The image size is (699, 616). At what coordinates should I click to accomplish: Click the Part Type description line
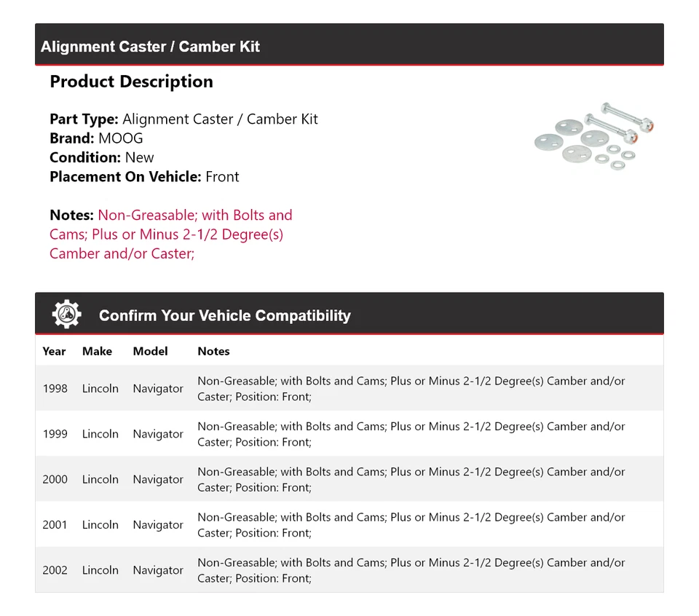pos(183,119)
